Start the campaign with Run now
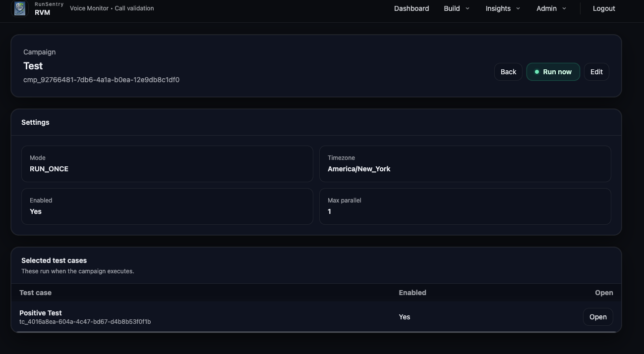 tap(553, 72)
